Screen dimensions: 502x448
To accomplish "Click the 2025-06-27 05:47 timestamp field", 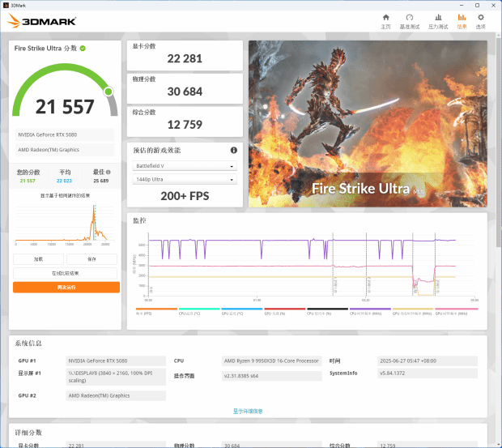I will 428,361.
